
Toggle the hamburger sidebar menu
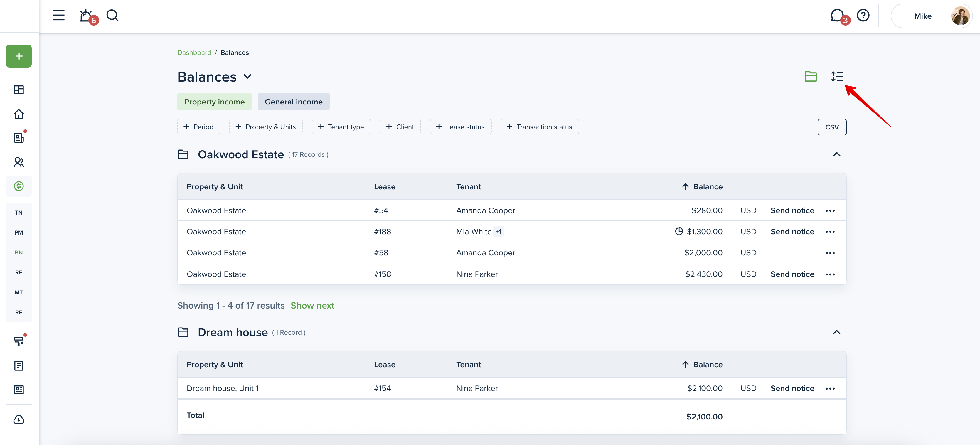coord(59,16)
